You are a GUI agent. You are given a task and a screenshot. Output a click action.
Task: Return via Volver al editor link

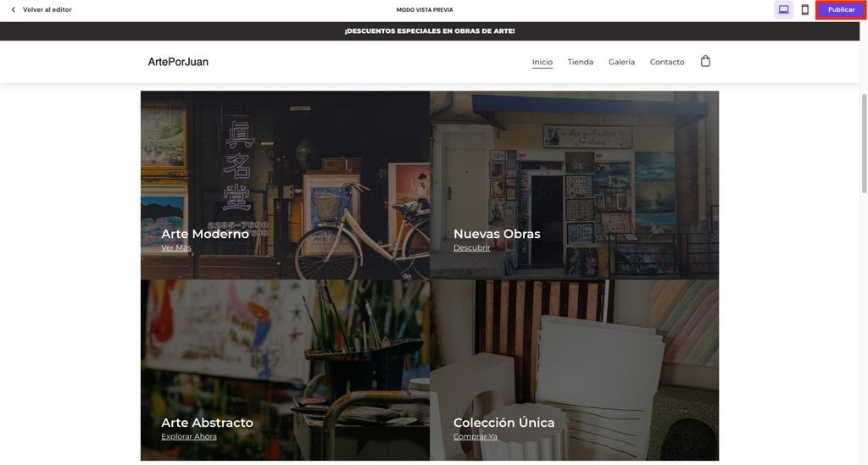pyautogui.click(x=47, y=9)
